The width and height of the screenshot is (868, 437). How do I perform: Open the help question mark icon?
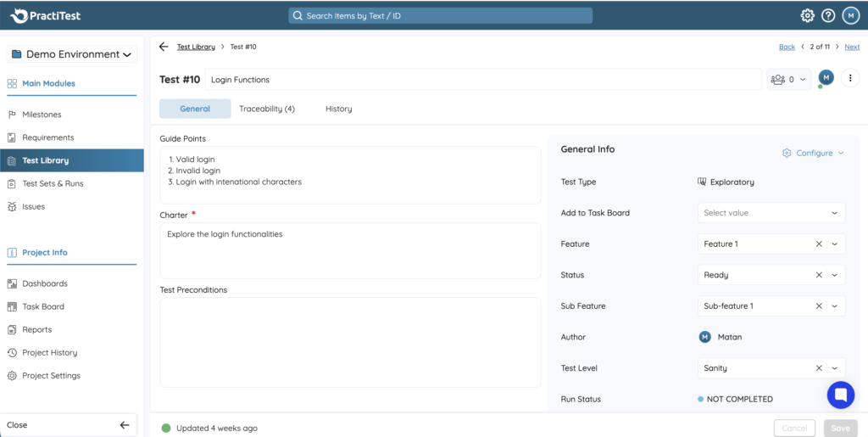828,15
